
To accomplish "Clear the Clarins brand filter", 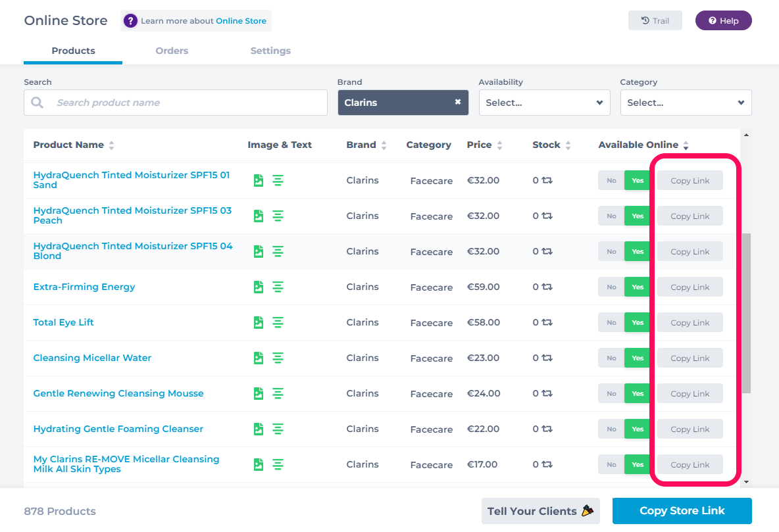I will 457,102.
